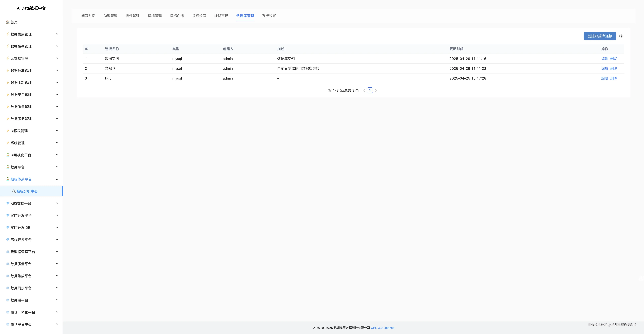This screenshot has height=334, width=644.
Task: Click the island icon beside BI可视化平台
Action: 8,155
